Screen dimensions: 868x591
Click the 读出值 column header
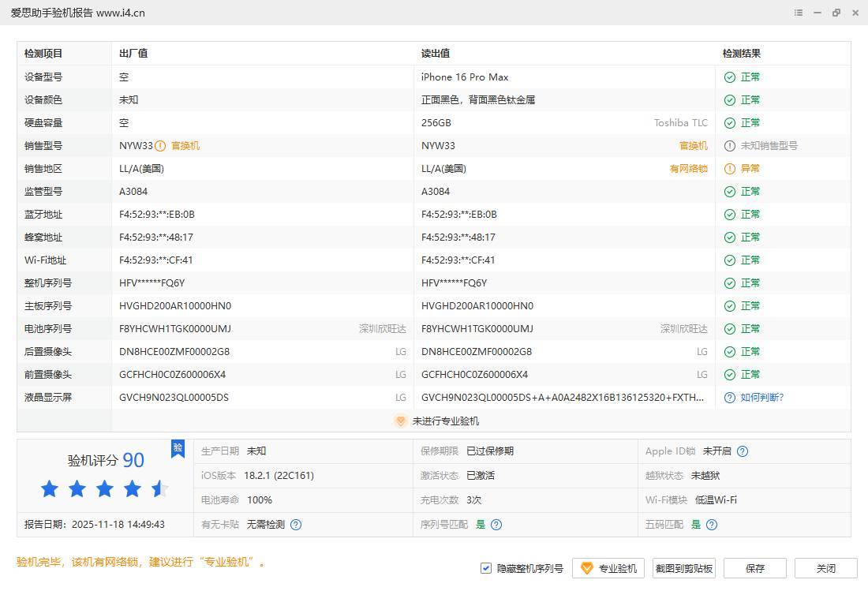436,54
